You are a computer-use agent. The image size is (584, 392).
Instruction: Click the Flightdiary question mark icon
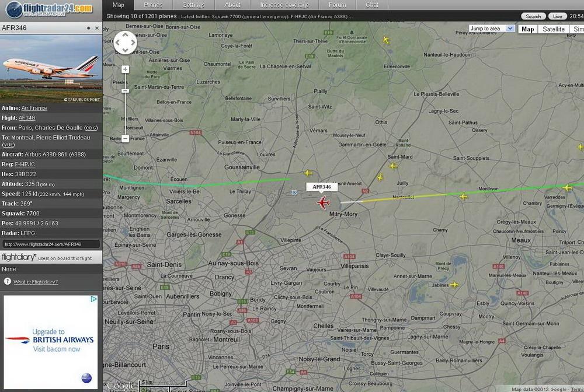coord(8,281)
